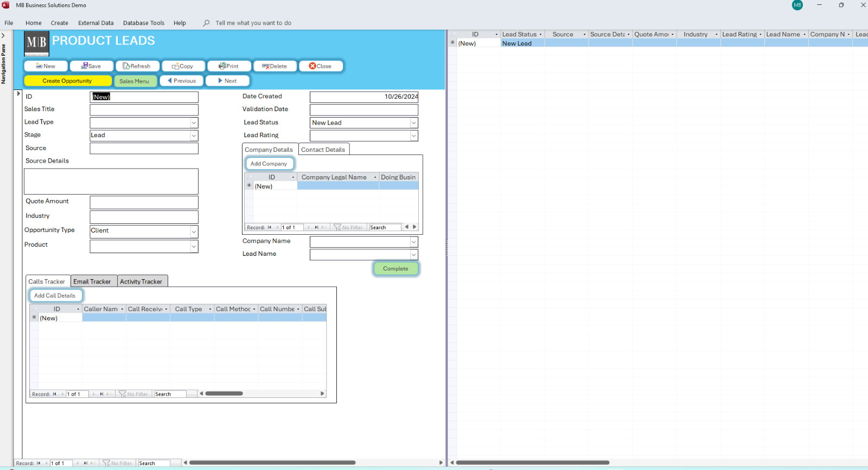
Task: Copy the current lead record
Action: [x=183, y=66]
